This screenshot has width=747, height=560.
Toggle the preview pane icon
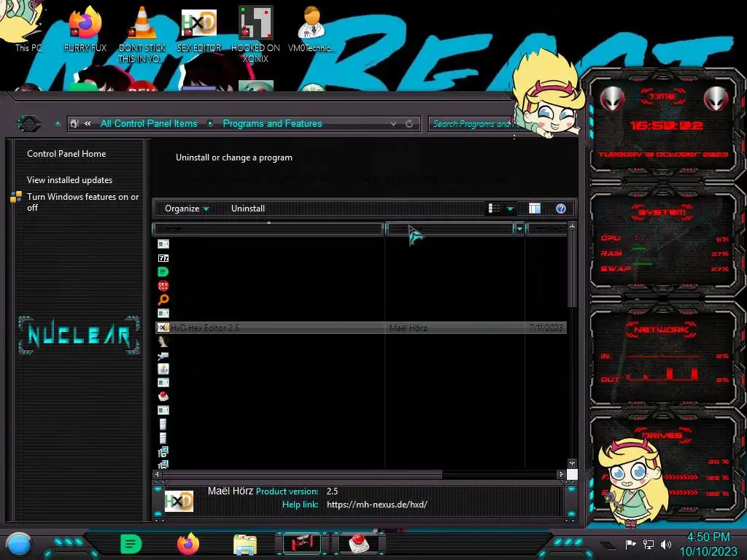click(535, 209)
